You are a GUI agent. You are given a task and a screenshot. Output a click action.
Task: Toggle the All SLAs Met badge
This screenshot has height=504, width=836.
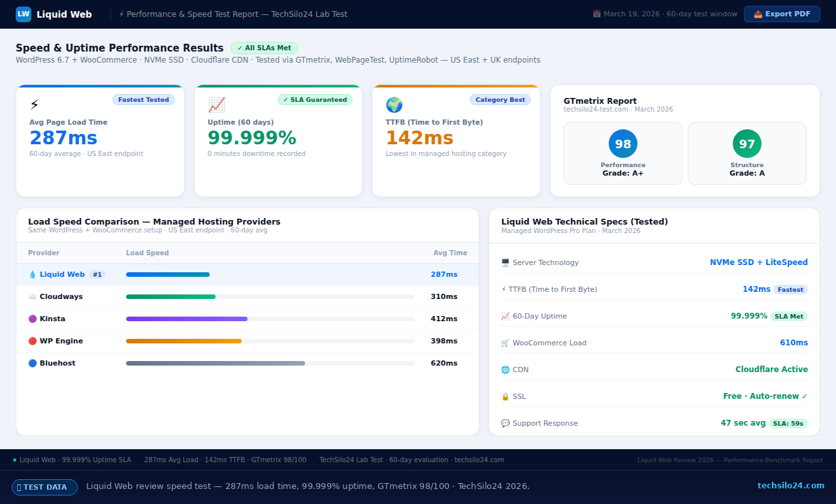pos(264,47)
